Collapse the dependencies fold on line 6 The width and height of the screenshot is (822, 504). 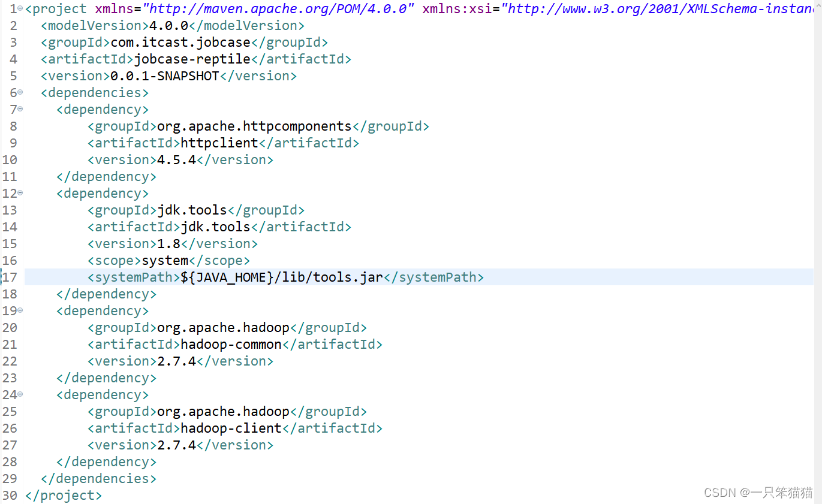click(x=20, y=92)
